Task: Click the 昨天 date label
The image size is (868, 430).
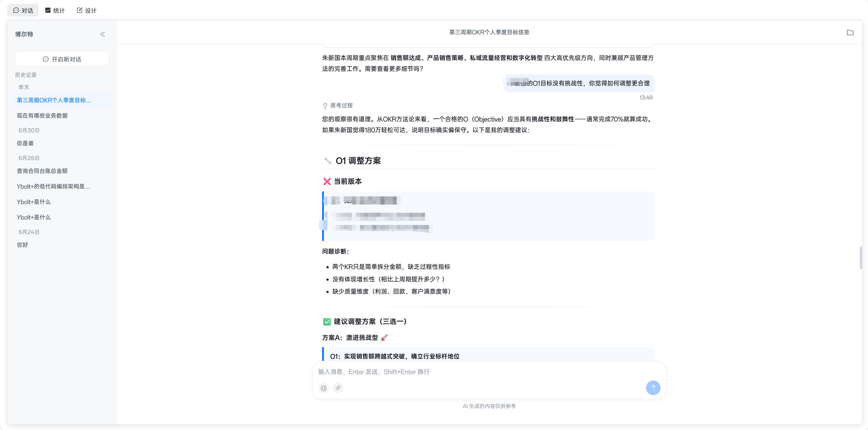Action: coord(24,88)
